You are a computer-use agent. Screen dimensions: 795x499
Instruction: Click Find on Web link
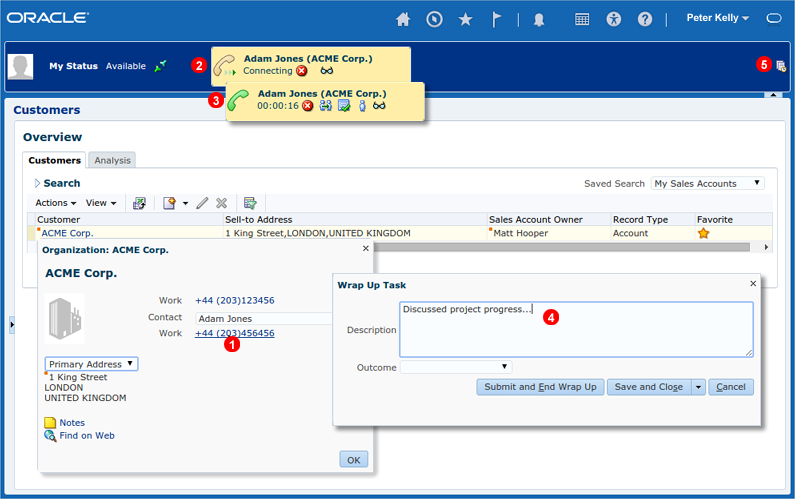click(x=87, y=436)
